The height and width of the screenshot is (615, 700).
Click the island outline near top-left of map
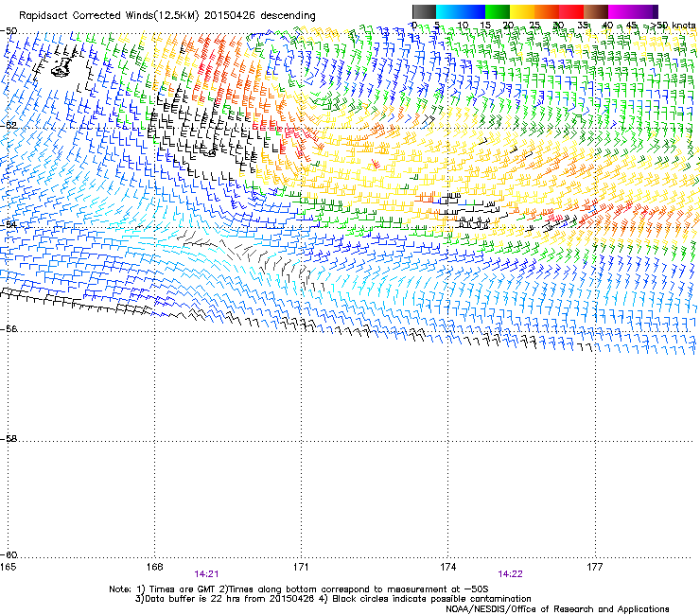[61, 67]
